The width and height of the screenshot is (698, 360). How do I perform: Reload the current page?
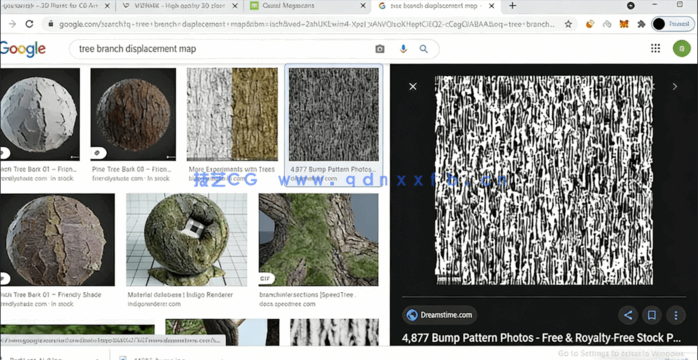click(x=29, y=24)
